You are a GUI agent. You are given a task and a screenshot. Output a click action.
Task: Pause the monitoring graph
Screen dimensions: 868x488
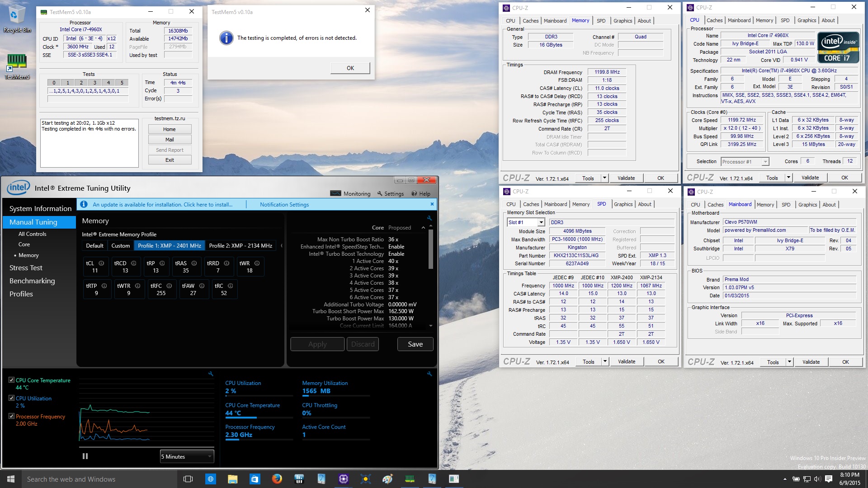tap(85, 456)
